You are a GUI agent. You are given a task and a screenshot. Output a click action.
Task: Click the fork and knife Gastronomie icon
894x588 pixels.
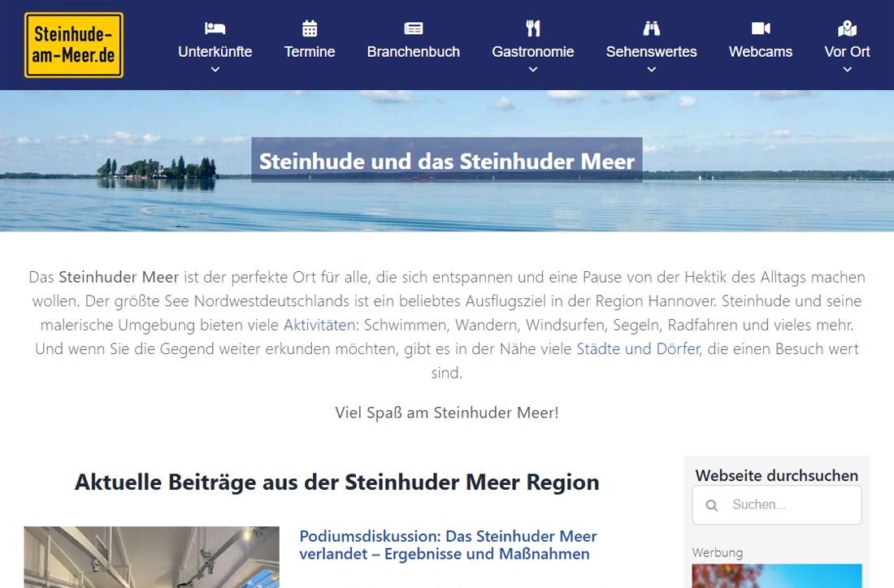[x=533, y=28]
